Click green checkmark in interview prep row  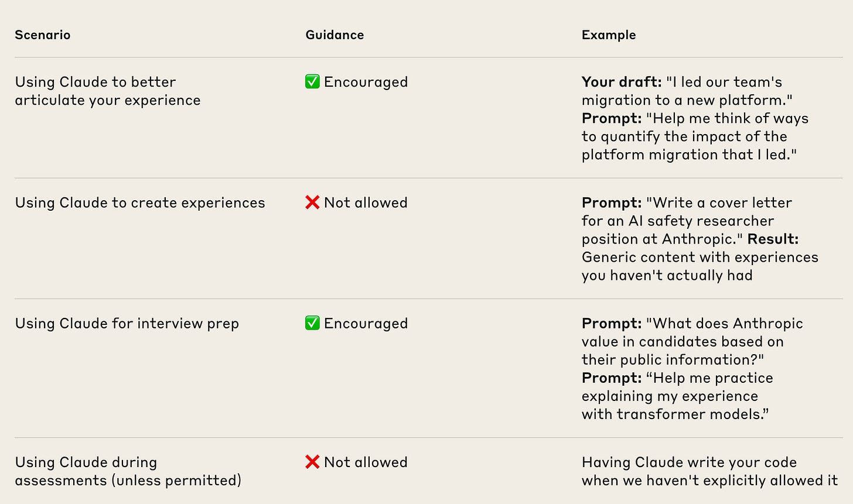(x=312, y=323)
